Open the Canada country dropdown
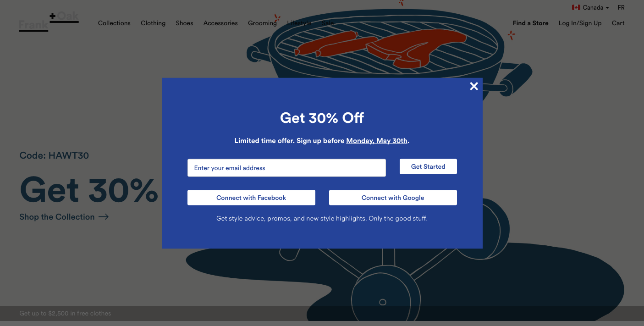The height and width of the screenshot is (326, 644). [x=590, y=7]
